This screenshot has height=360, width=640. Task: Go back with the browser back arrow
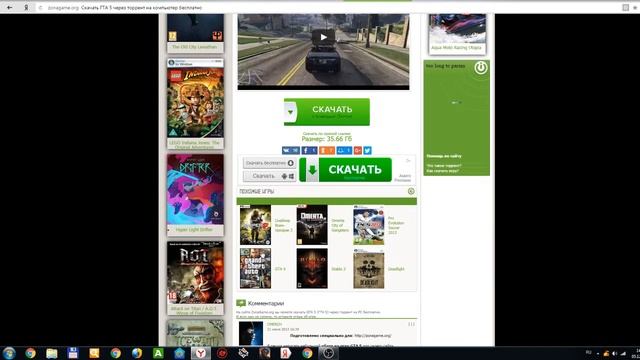point(9,7)
